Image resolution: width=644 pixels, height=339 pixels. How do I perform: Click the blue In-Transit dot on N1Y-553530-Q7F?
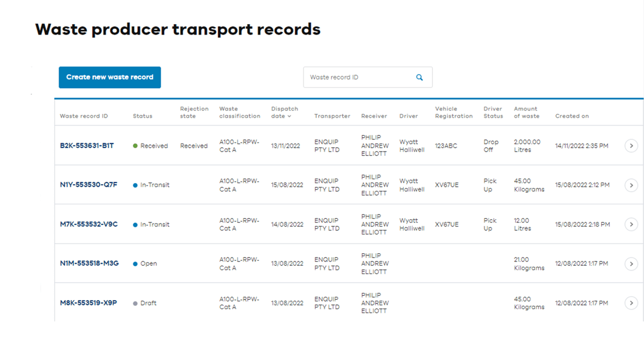[x=135, y=185]
